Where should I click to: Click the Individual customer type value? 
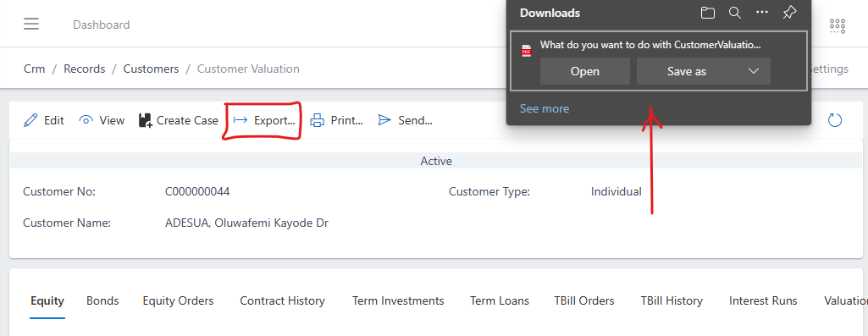616,192
